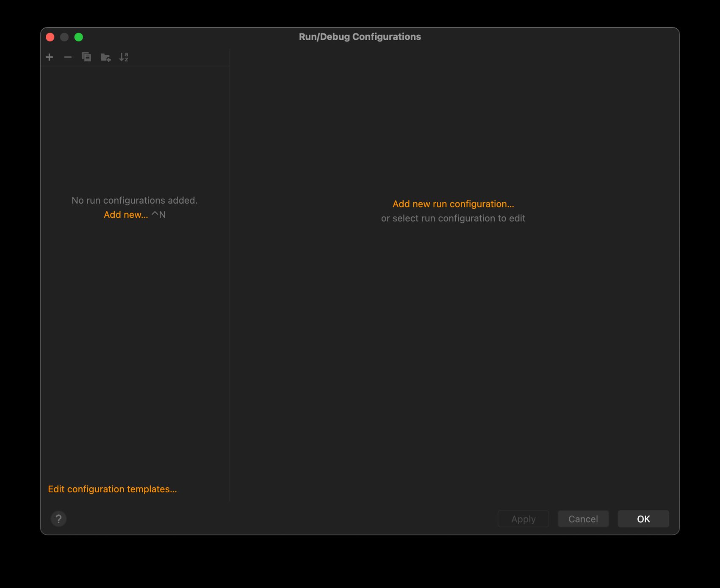This screenshot has width=720, height=588.
Task: Confirm the dialog with OK button
Action: tap(643, 519)
